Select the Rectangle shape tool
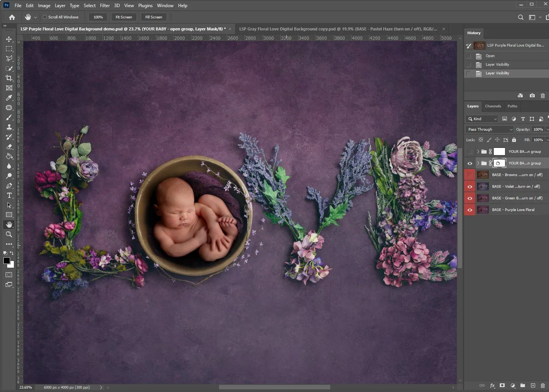The width and height of the screenshot is (549, 392). pos(9,215)
